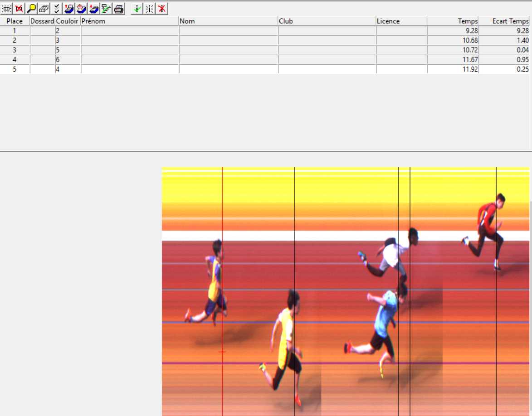Click the Prénom column header
The width and height of the screenshot is (532, 416).
[130, 21]
